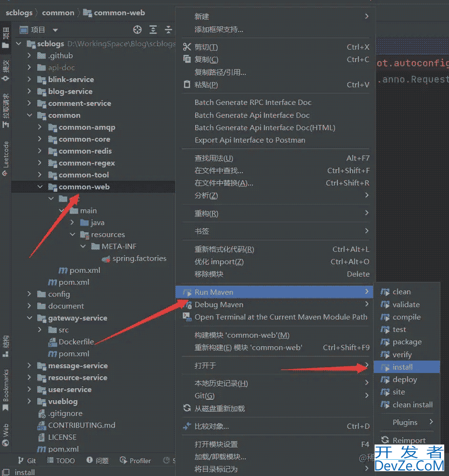The image size is (449, 476).
Task: Click the Maven icon next to site goal
Action: (385, 392)
